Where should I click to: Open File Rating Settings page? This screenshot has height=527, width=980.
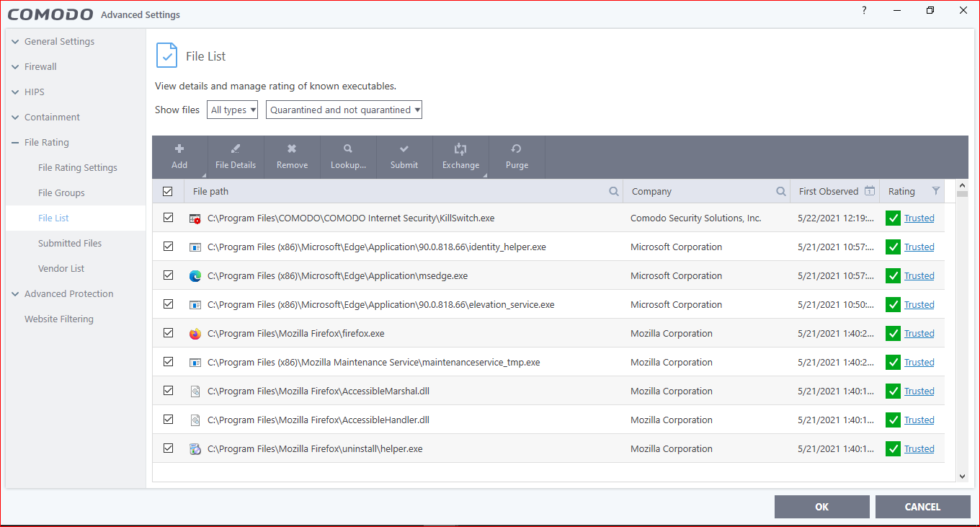(78, 167)
